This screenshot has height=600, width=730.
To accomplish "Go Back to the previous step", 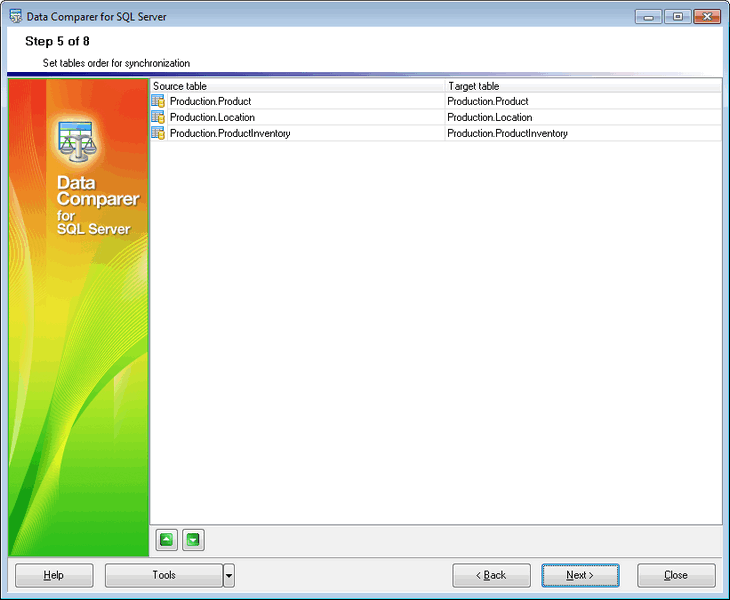I will [x=491, y=575].
